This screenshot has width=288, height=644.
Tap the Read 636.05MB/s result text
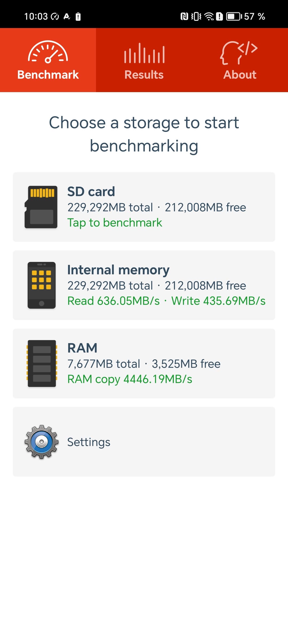click(x=113, y=301)
